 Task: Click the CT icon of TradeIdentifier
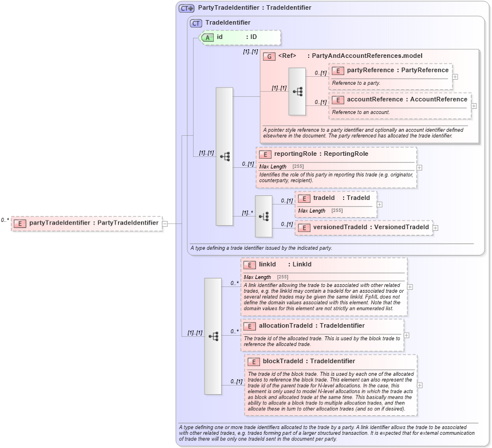click(x=196, y=23)
